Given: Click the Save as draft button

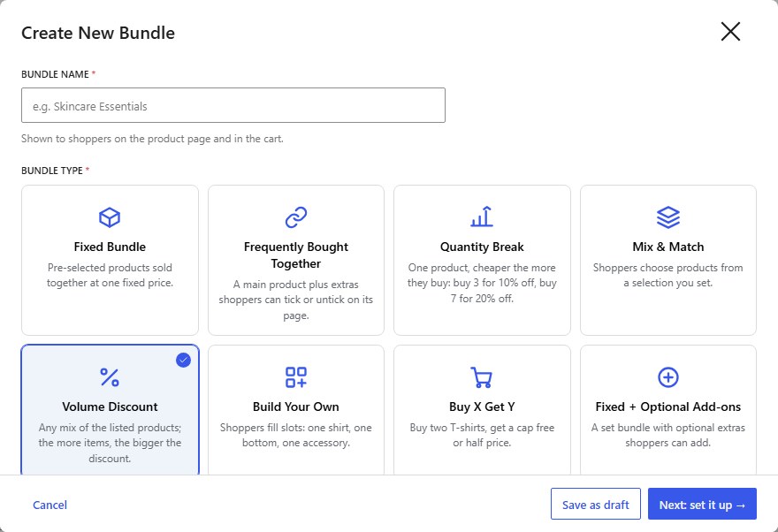Looking at the screenshot, I should click(595, 504).
